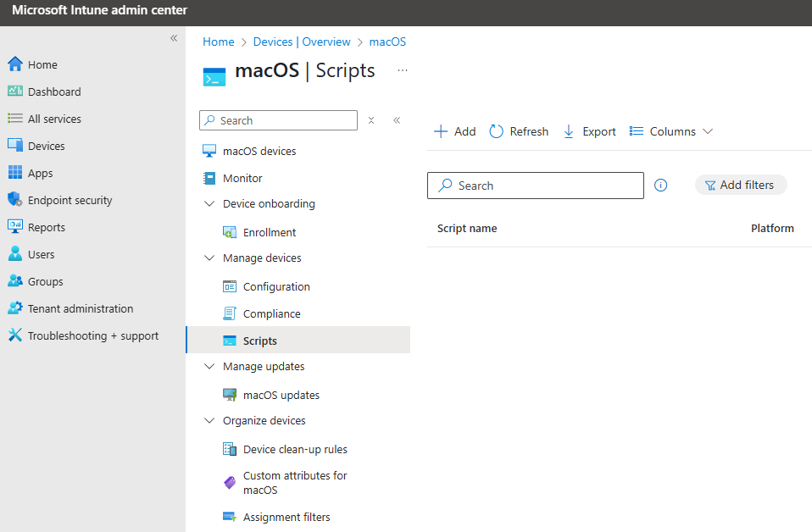Open the Compliance menu entry
Viewport: 812px width, 532px height.
click(x=272, y=313)
